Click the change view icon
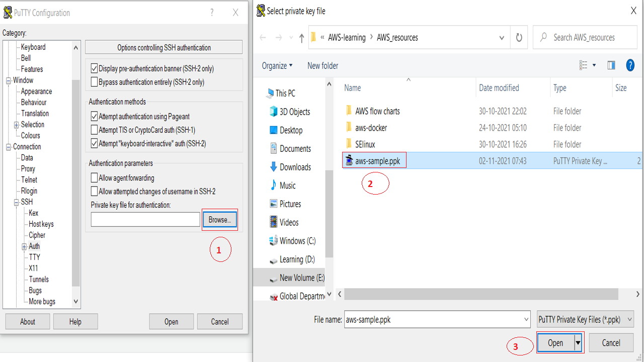Screen dimensions: 644x362 click(x=584, y=65)
